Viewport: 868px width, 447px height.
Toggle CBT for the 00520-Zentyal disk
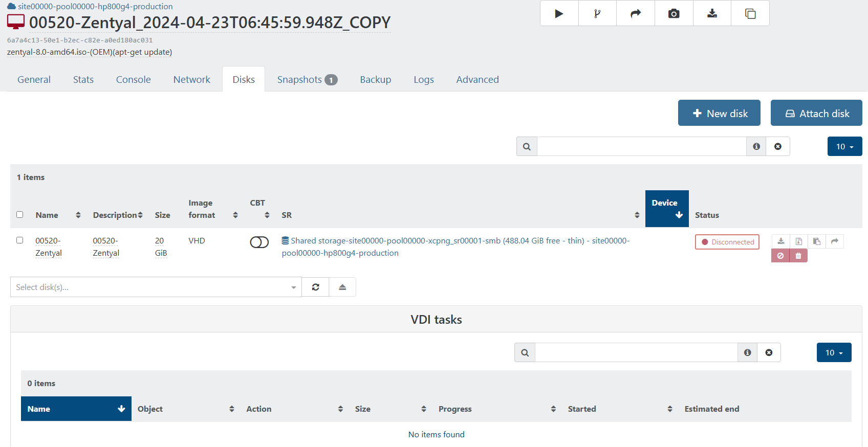[259, 242]
